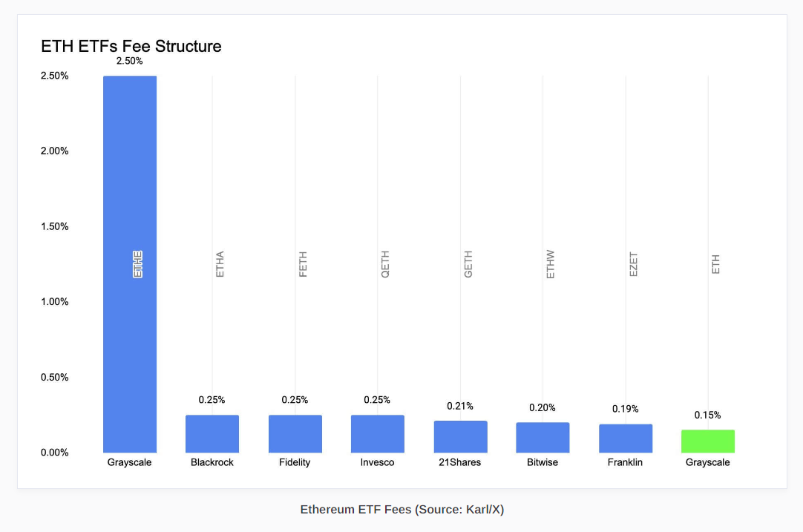This screenshot has height=532, width=803.
Task: Click the 2.50% data label above ETHE bar
Action: 130,61
